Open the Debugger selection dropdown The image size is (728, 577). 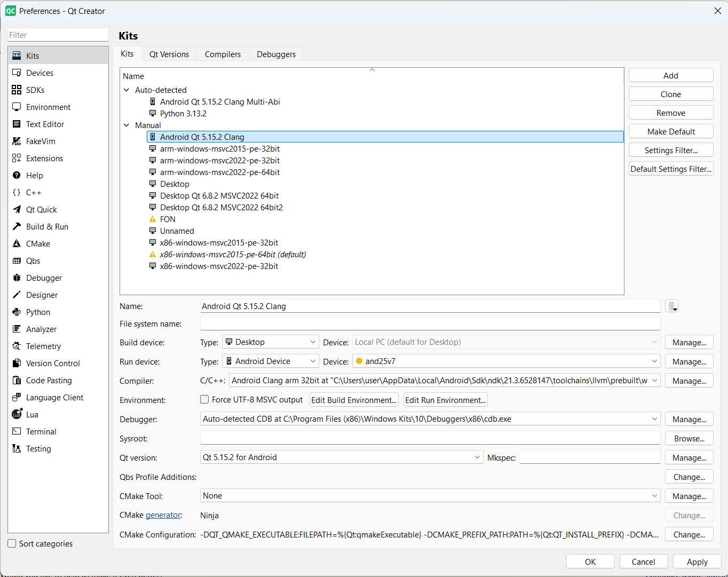[430, 419]
